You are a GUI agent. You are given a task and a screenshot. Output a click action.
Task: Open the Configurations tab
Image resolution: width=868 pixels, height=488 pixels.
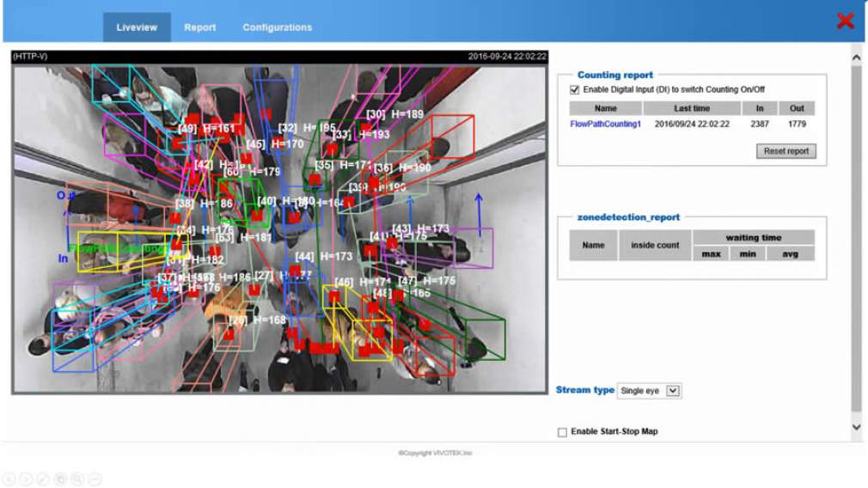click(x=277, y=27)
